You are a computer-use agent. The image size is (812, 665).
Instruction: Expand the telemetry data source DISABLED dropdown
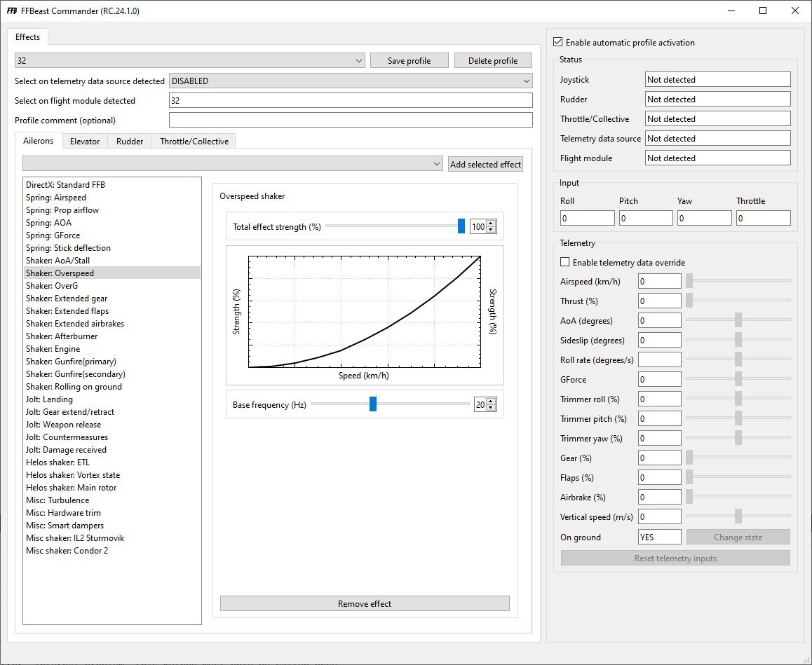351,81
